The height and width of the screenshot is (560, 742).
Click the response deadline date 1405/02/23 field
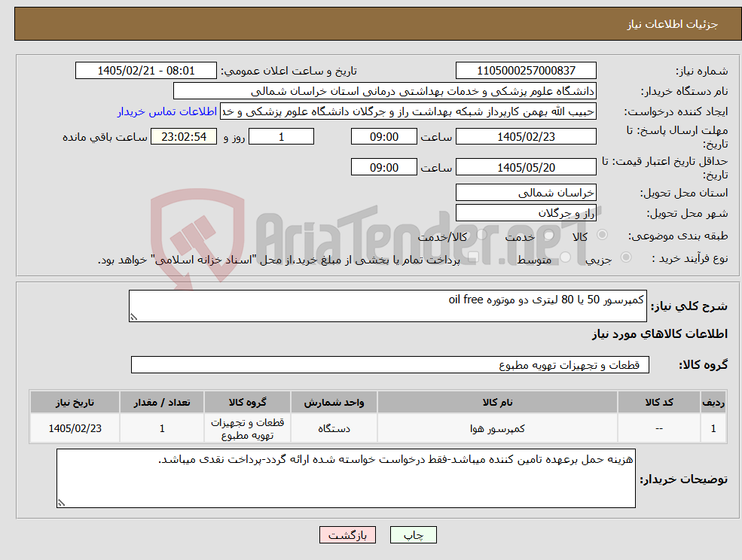click(526, 137)
